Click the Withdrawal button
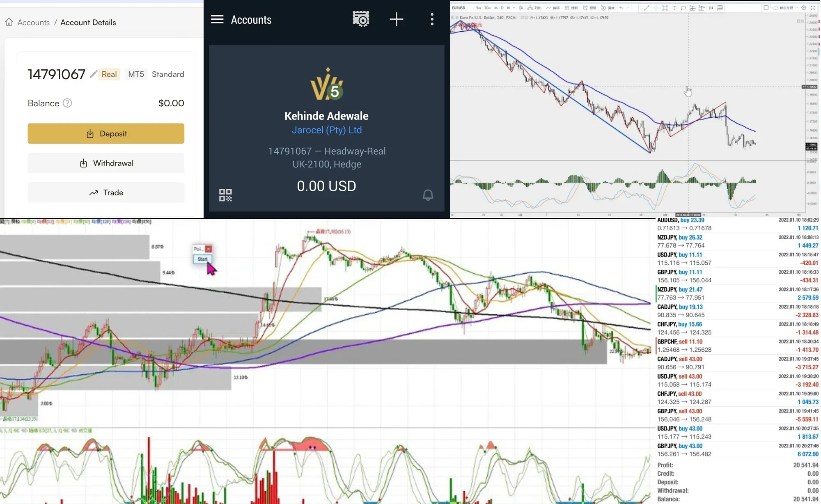 [106, 163]
